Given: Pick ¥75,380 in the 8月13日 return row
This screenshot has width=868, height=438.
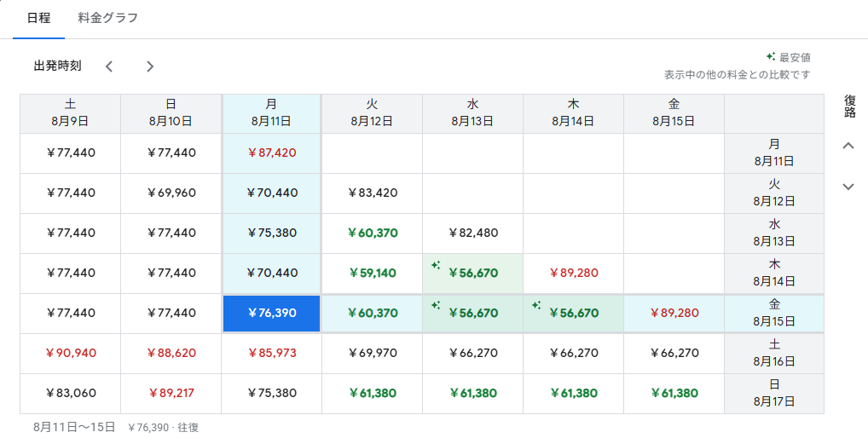Looking at the screenshot, I should pyautogui.click(x=271, y=233).
